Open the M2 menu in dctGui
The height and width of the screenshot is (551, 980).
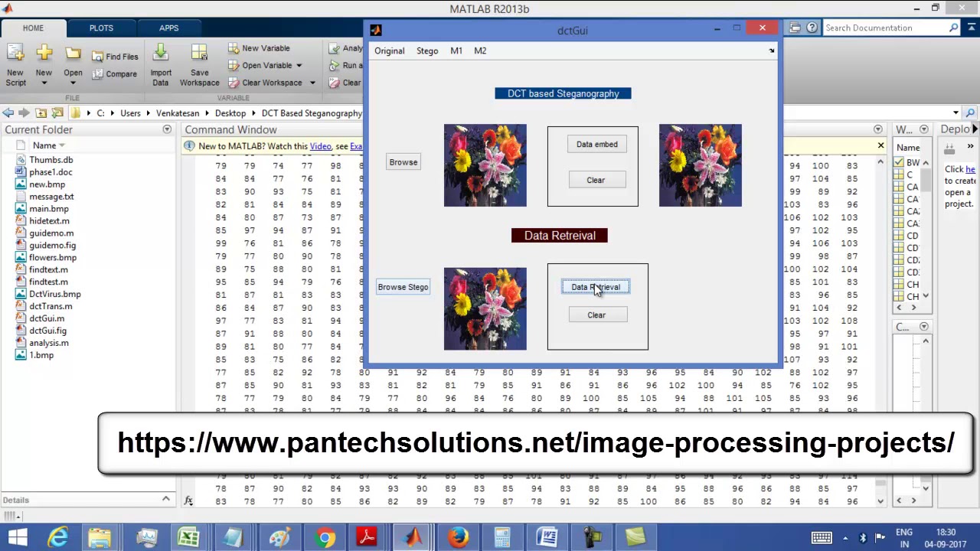tap(480, 51)
